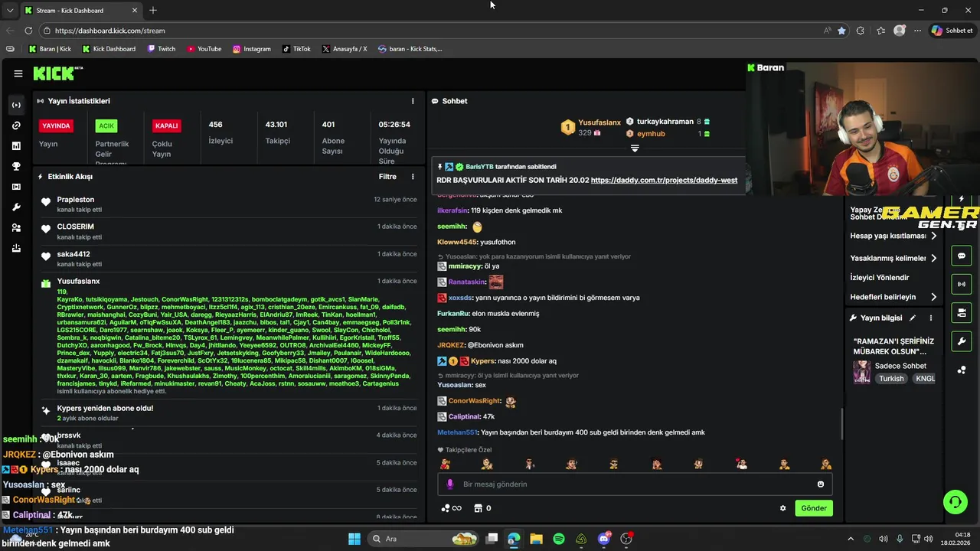This screenshot has height=551, width=980.
Task: Edit Yayın bilgisi with pencil icon
Action: pos(912,318)
